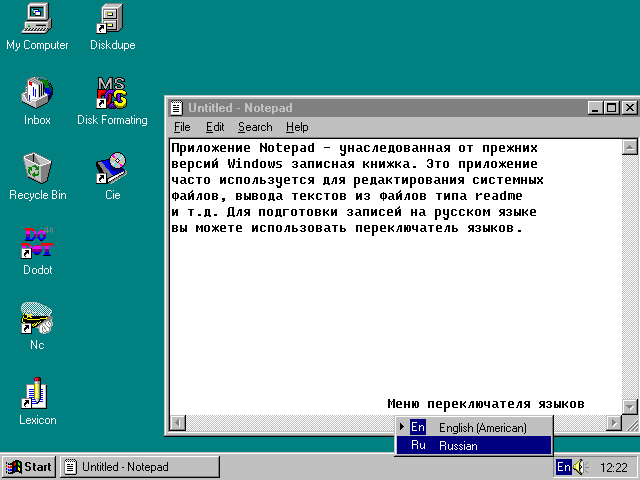This screenshot has height=480, width=640.
Task: Open the Help menu in Notepad
Action: [x=297, y=127]
